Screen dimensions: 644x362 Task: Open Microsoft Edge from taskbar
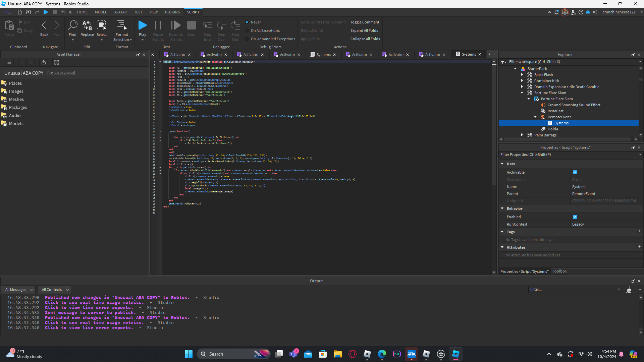(382, 354)
